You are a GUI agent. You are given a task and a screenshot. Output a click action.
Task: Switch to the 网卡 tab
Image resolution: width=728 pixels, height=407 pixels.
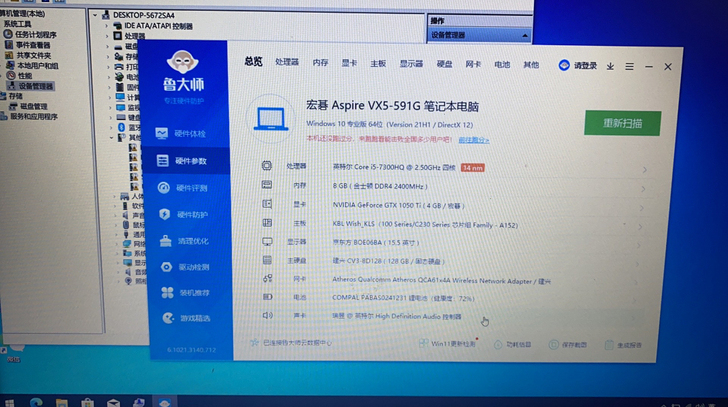[473, 64]
